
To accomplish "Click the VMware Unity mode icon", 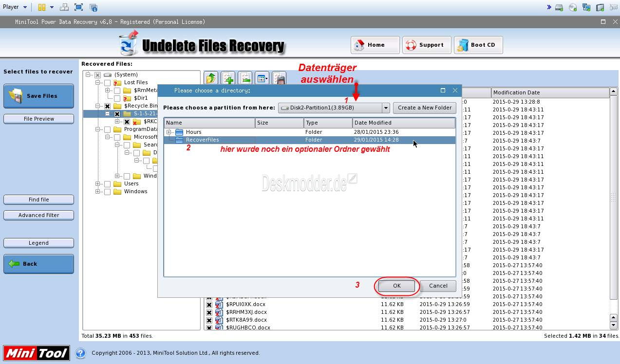I will point(94,7).
